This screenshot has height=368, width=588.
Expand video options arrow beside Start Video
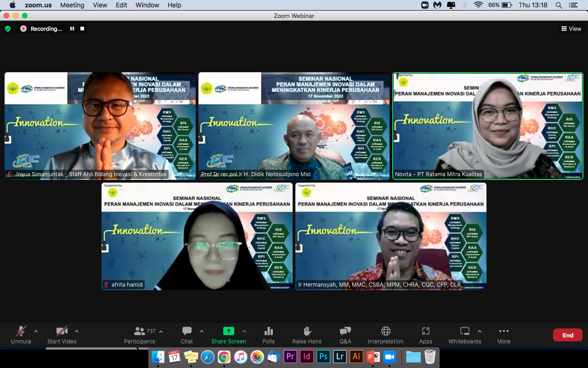coord(77,331)
